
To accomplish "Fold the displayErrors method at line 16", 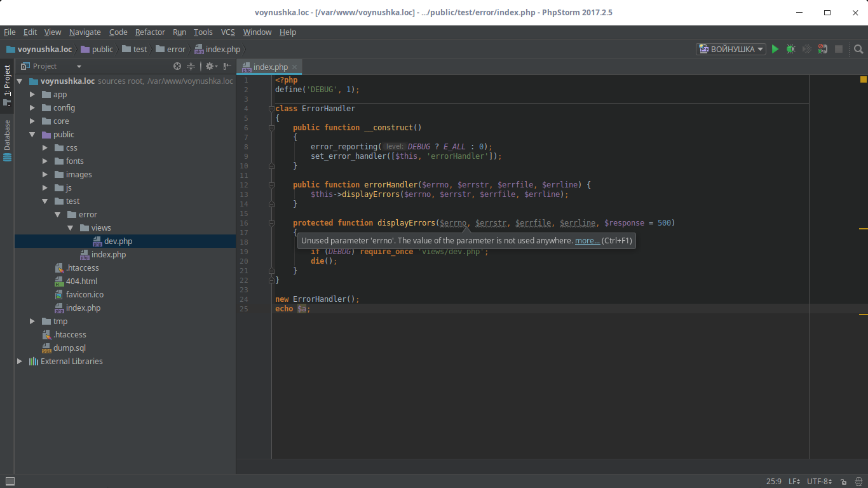I will (271, 223).
